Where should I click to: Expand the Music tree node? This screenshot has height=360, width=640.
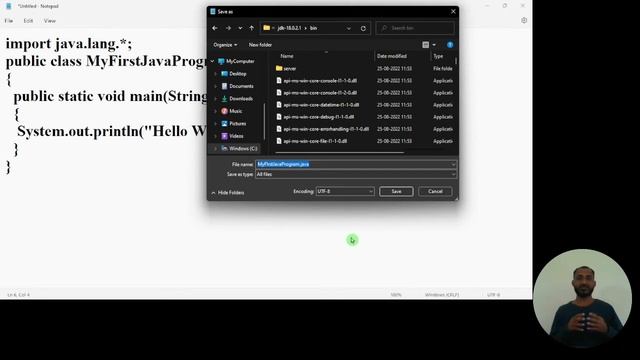[x=216, y=111]
